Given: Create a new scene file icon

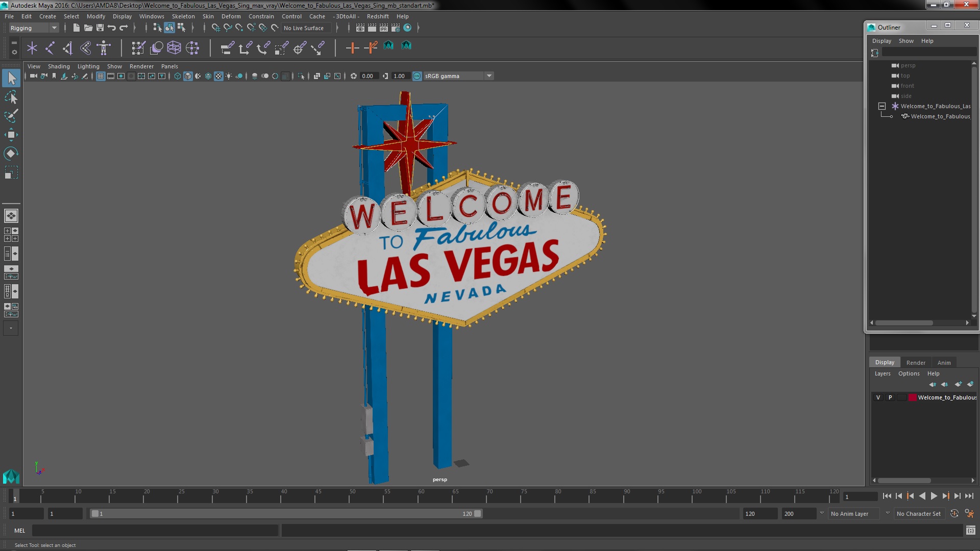Looking at the screenshot, I should coord(76,28).
